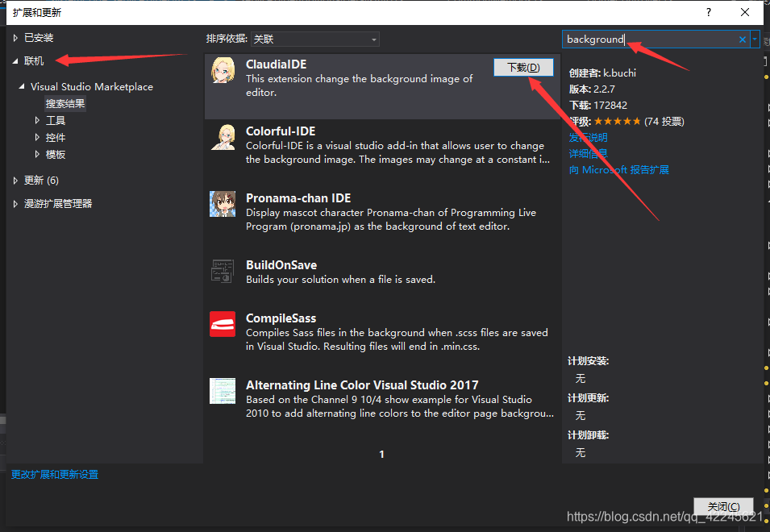This screenshot has width=770, height=532.
Task: Click the 计划安装 label
Action: 589,361
